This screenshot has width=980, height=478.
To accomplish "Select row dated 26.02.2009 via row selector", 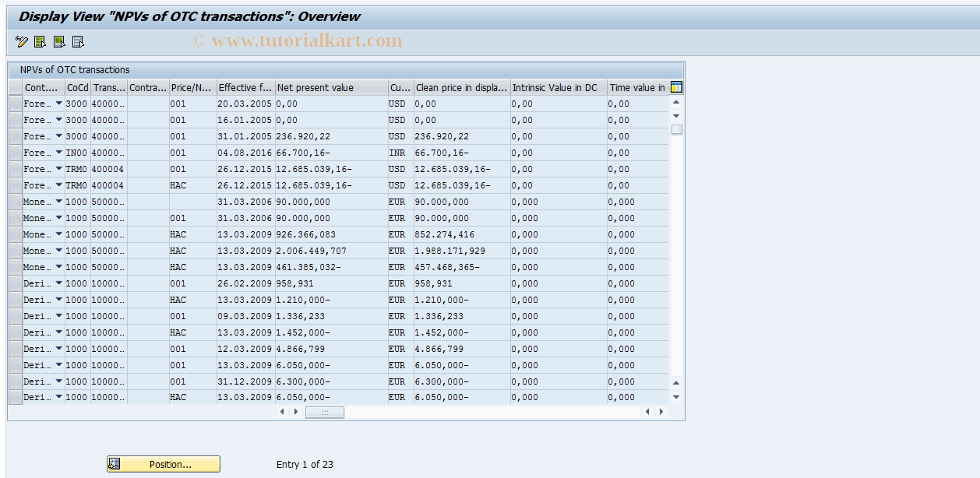I will click(x=16, y=283).
